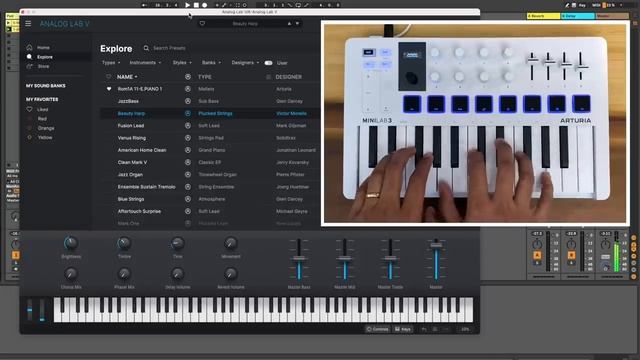640x360 pixels.
Task: Open the Store page in sidebar
Action: (43, 66)
